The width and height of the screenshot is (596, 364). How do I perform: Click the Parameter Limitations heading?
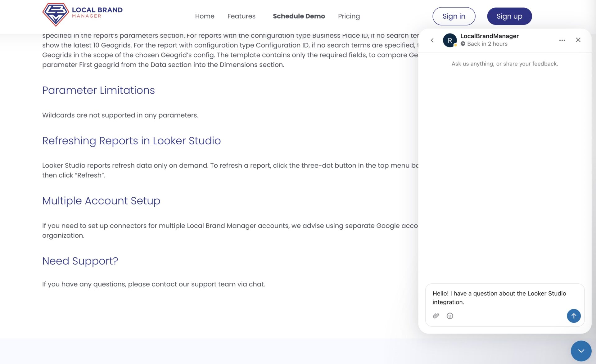point(98,90)
